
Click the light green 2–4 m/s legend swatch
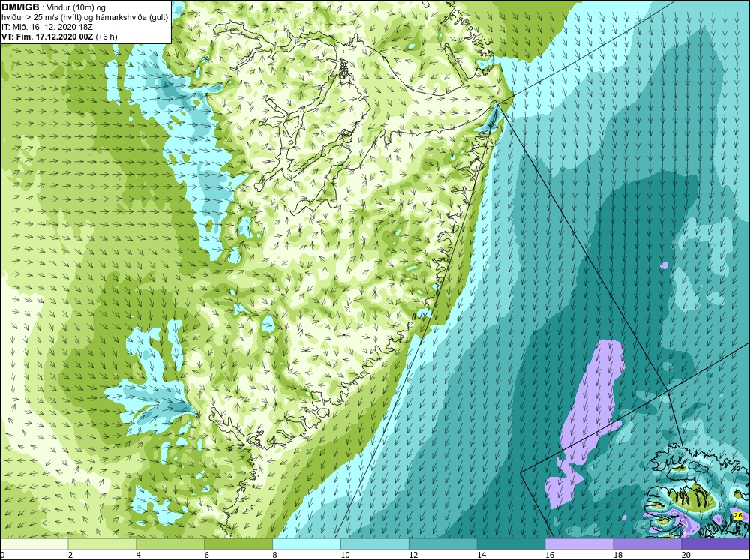point(102,544)
